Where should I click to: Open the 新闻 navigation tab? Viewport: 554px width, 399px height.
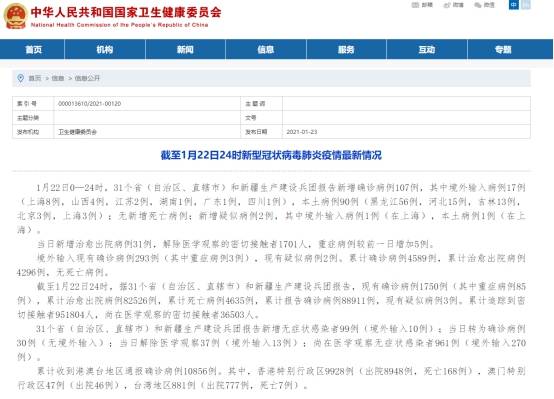point(185,49)
